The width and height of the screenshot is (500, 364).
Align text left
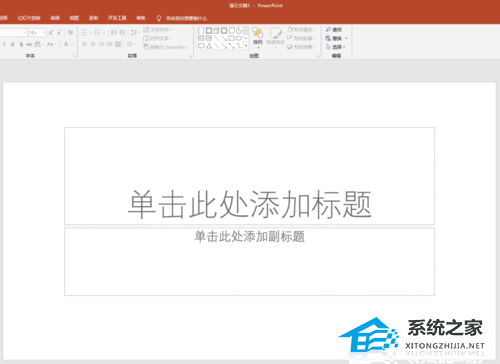(84, 44)
